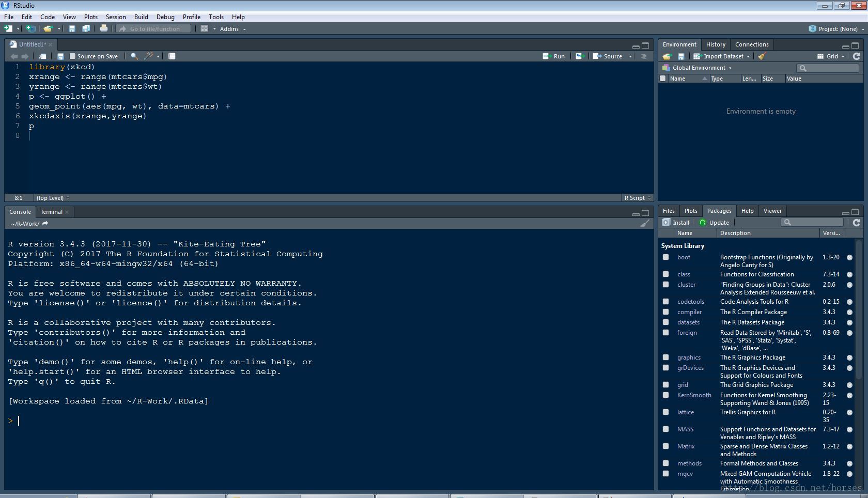Click the Load workspace folder icon
Screen dimensions: 868x498
click(x=667, y=56)
